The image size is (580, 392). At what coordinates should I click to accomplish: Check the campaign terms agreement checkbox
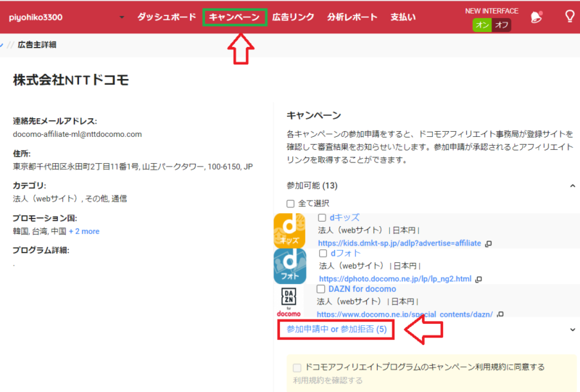pyautogui.click(x=297, y=367)
